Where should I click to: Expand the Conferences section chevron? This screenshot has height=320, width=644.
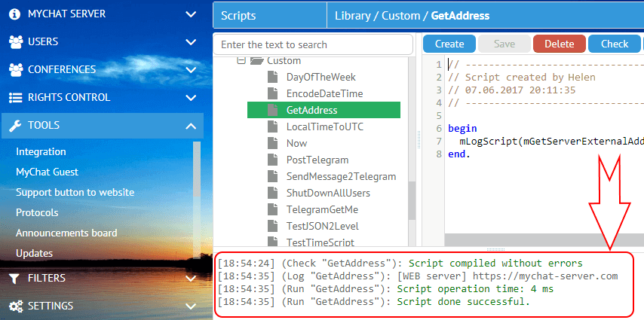click(191, 70)
